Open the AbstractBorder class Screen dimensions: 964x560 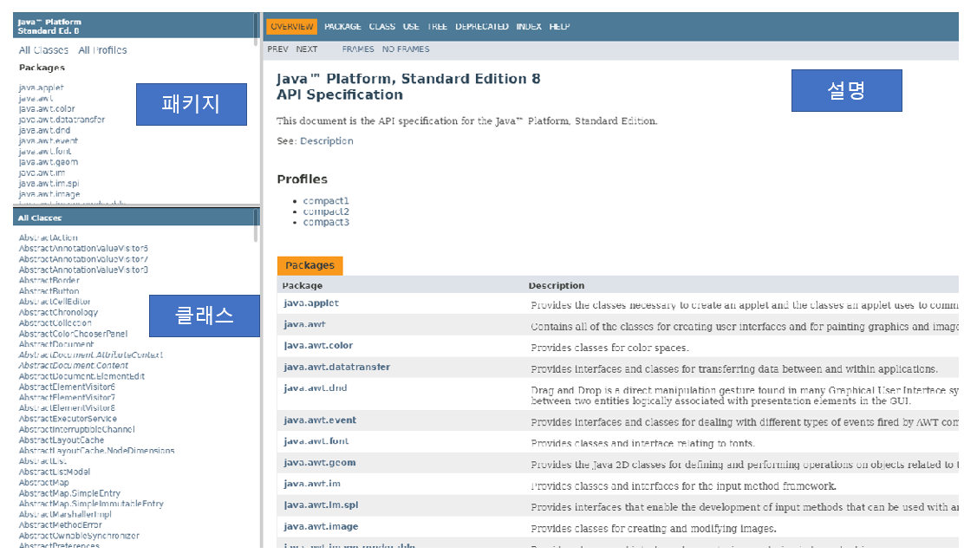pyautogui.click(x=49, y=280)
